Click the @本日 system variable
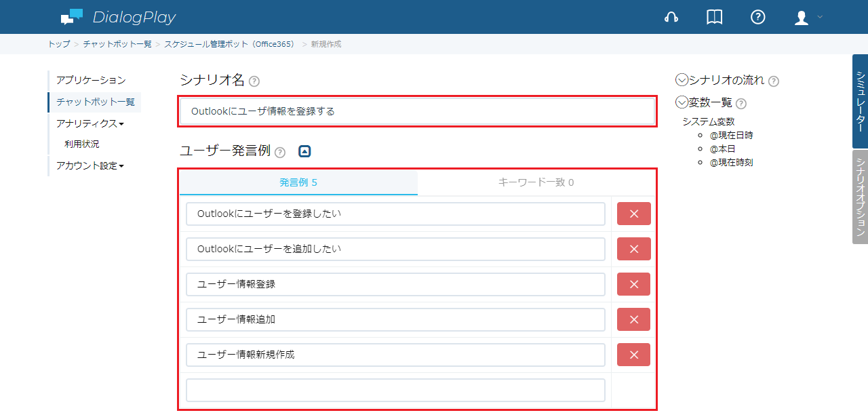Image resolution: width=868 pixels, height=417 pixels. click(x=722, y=149)
